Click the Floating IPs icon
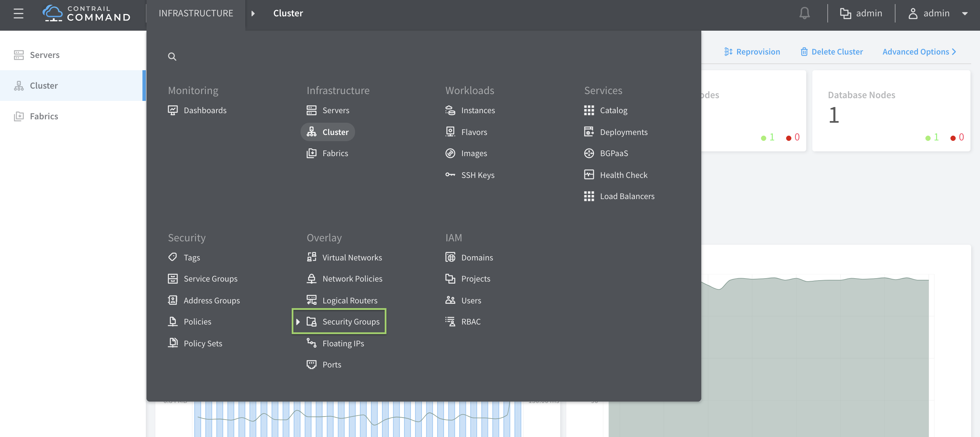 311,343
